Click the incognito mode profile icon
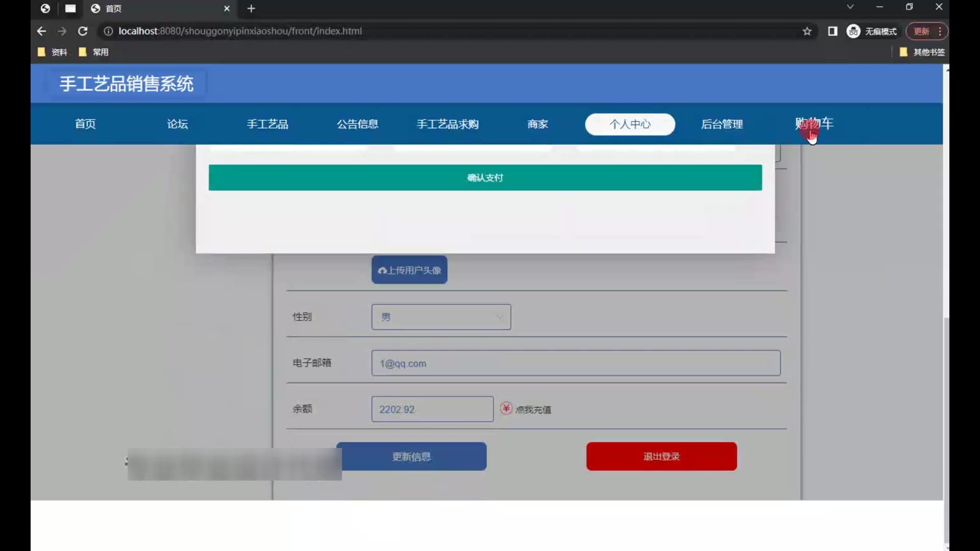 pos(853,31)
